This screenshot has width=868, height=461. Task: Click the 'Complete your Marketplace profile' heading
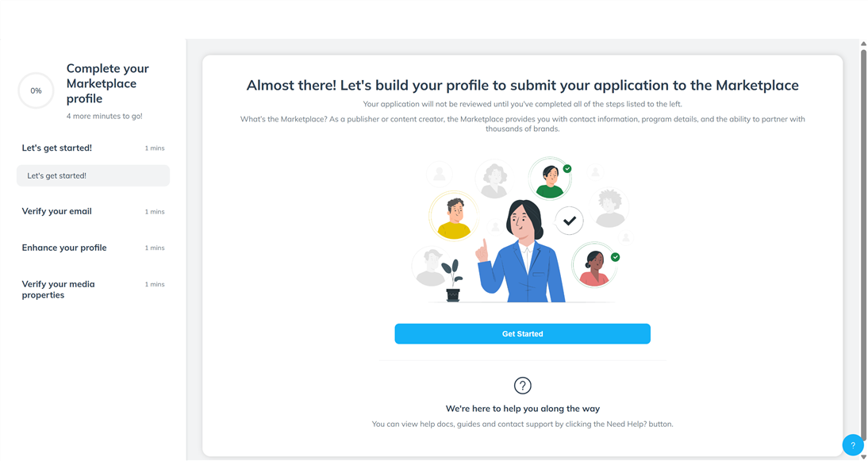click(x=107, y=83)
